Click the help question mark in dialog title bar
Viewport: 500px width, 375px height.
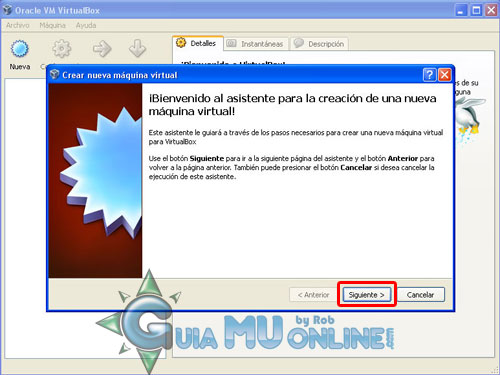pyautogui.click(x=429, y=75)
